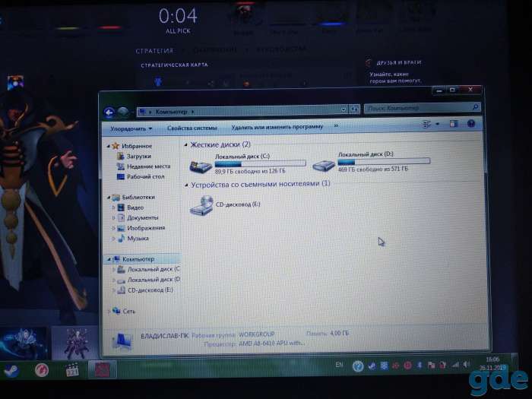532x399 pixels.
Task: Collapse the Избранное tree arrow
Action: [108, 146]
